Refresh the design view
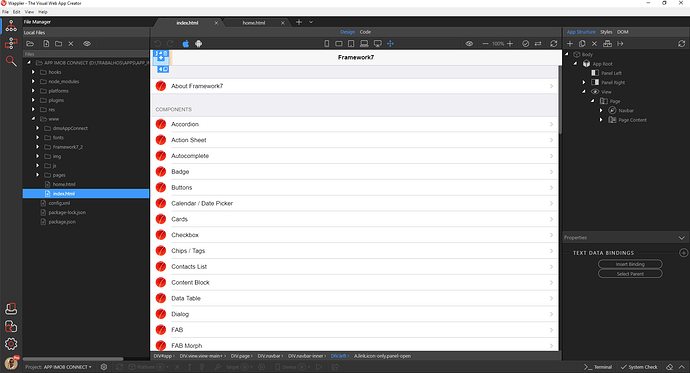Screen dimensions: 690x373 click(554, 44)
